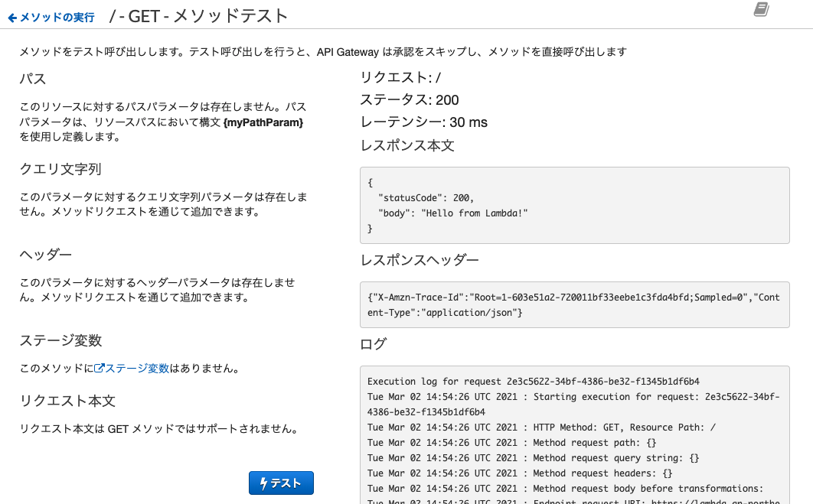Image resolution: width=813 pixels, height=504 pixels.
Task: Click the HTTP Method: GET log line
Action: pos(541,428)
